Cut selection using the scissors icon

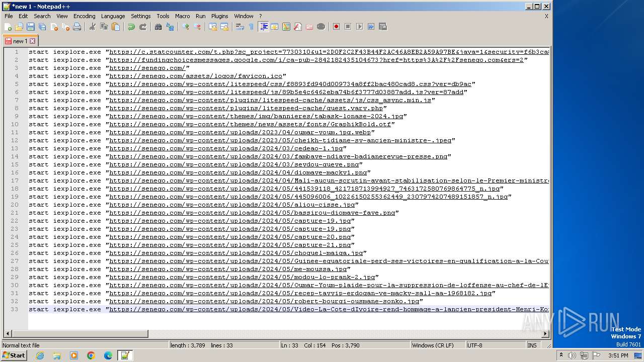[x=93, y=27]
